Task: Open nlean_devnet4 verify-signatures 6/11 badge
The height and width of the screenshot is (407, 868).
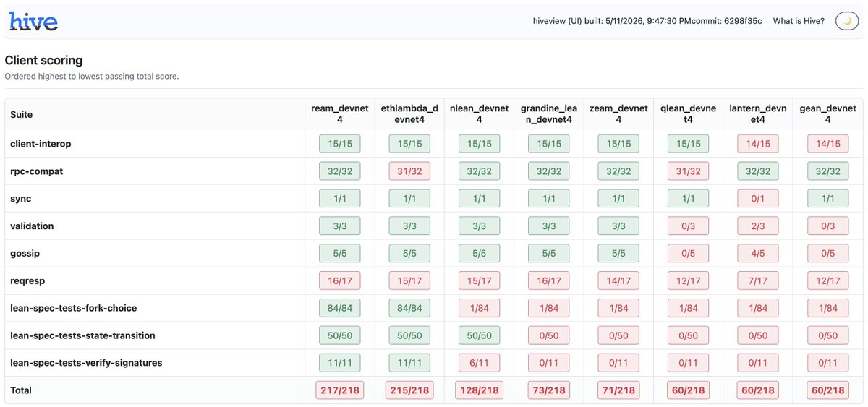Action: 479,364
